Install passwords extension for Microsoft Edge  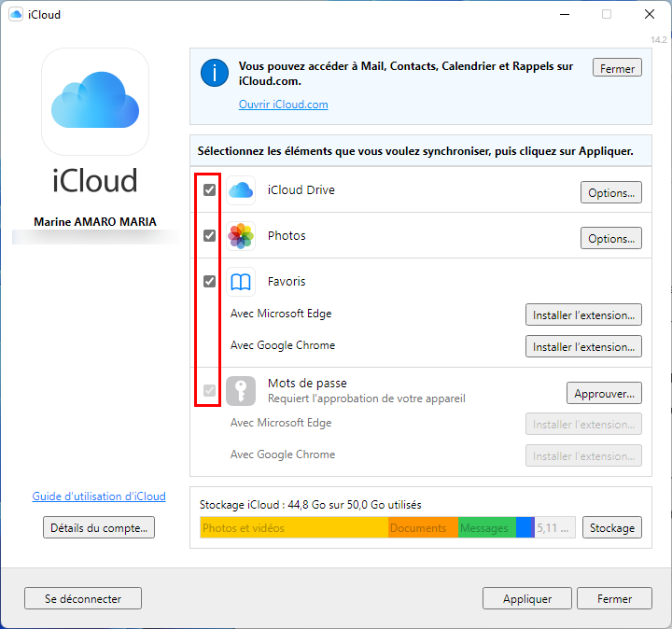(583, 425)
